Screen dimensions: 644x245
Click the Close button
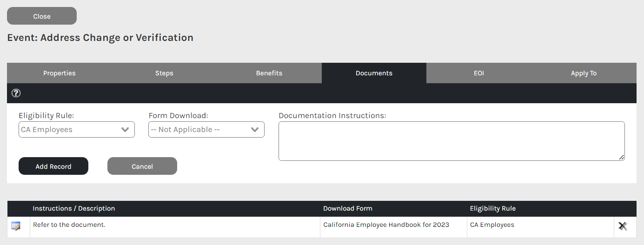coord(42,16)
